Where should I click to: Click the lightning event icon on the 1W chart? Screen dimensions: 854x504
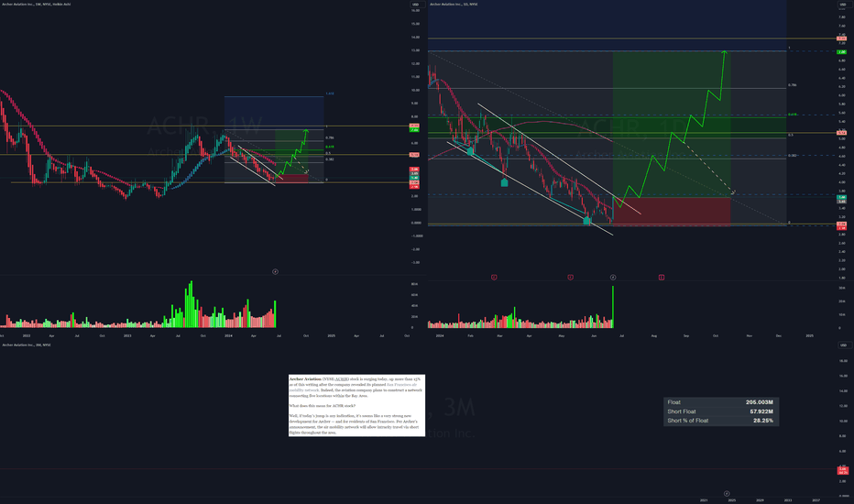[275, 271]
